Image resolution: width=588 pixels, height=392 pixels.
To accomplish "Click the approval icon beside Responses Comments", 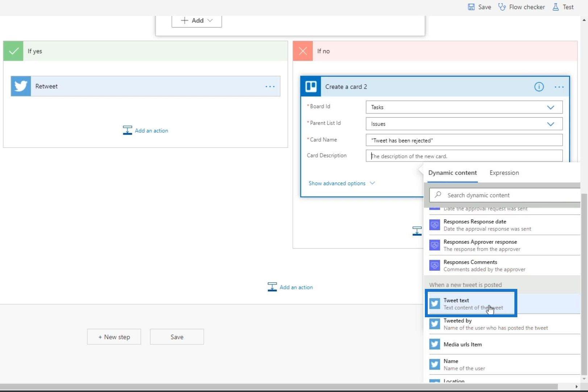I will click(x=435, y=266).
